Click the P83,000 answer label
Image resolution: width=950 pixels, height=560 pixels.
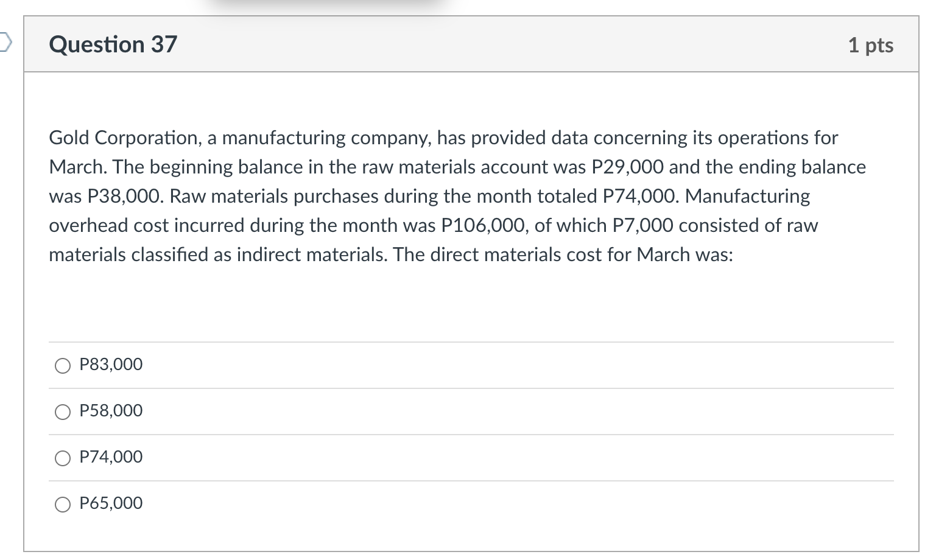(x=111, y=364)
